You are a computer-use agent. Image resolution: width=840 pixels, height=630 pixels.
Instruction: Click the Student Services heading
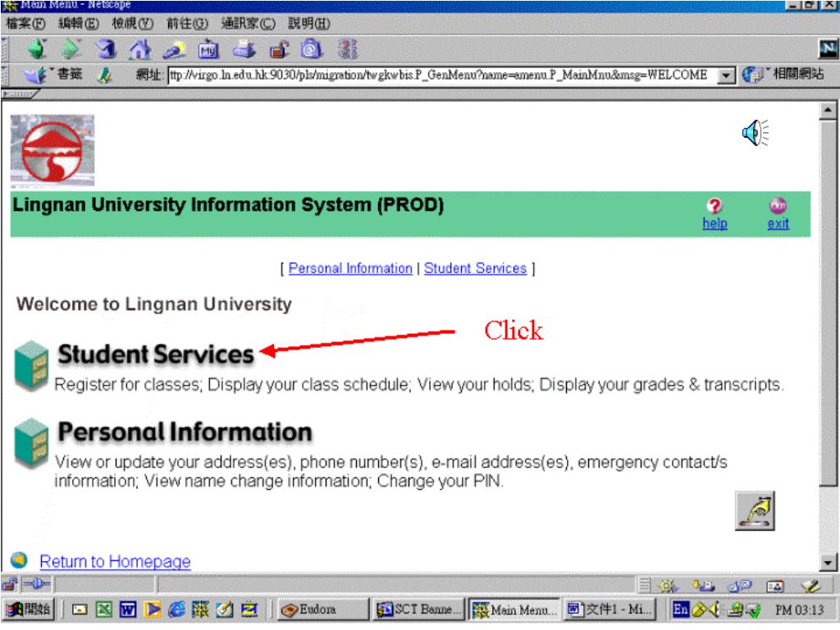click(155, 354)
